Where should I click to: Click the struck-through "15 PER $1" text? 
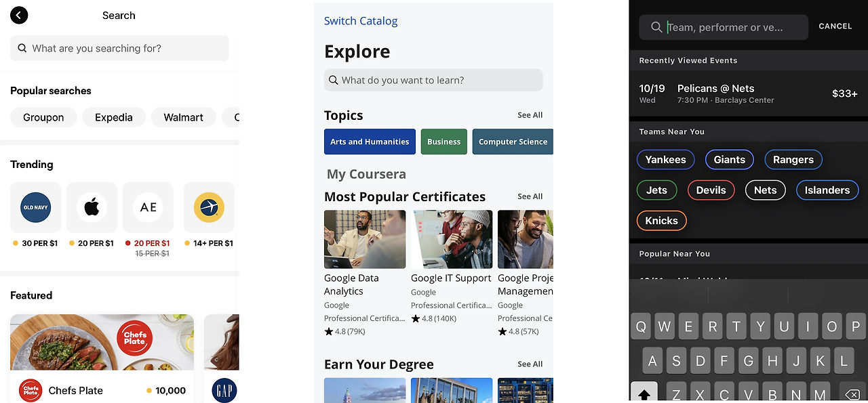[x=152, y=253]
